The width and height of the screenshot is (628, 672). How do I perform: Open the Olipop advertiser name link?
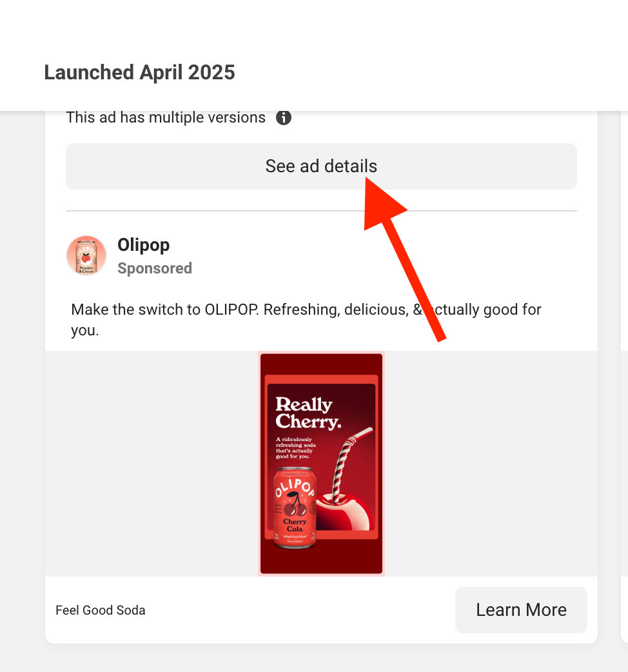pyautogui.click(x=144, y=244)
